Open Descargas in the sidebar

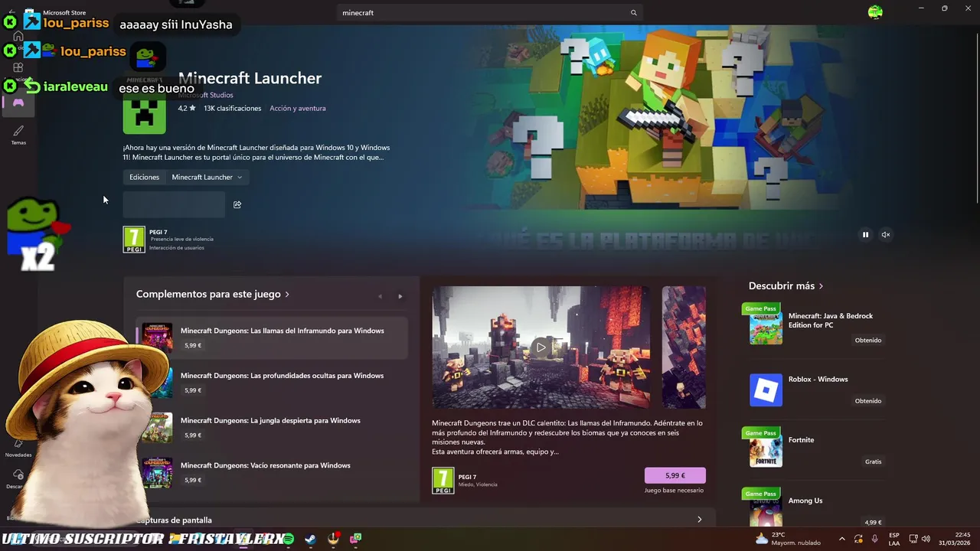click(18, 479)
